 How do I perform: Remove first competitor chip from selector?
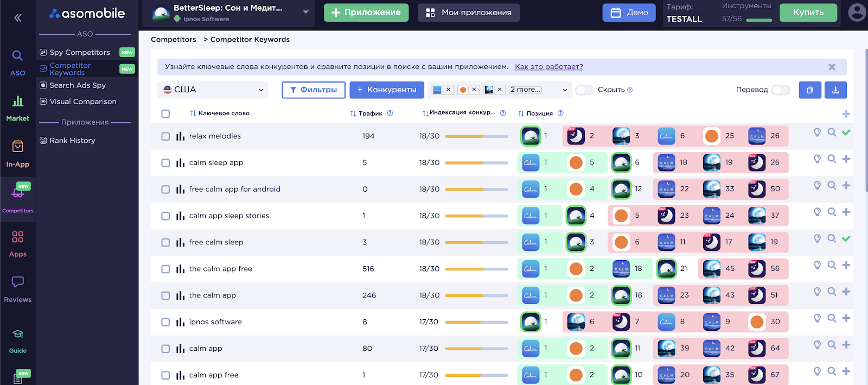(448, 90)
